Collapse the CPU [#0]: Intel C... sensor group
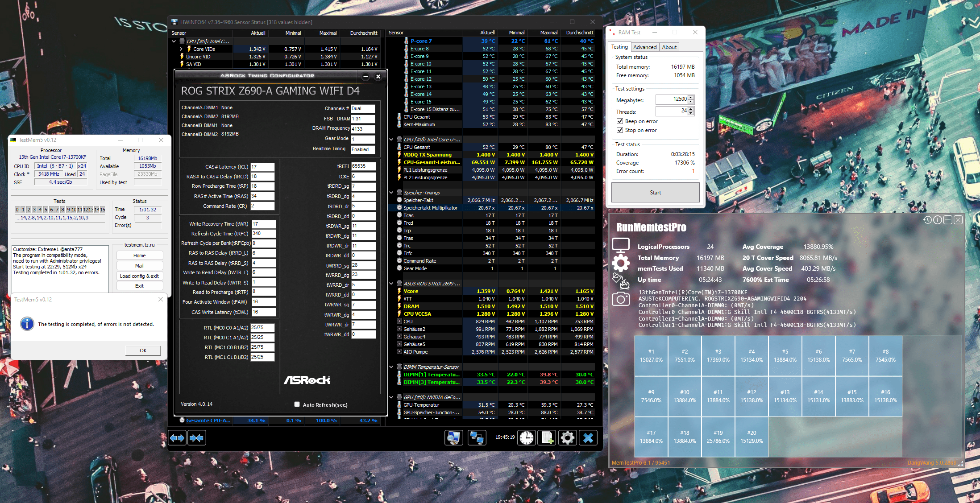The height and width of the screenshot is (503, 980). point(174,41)
